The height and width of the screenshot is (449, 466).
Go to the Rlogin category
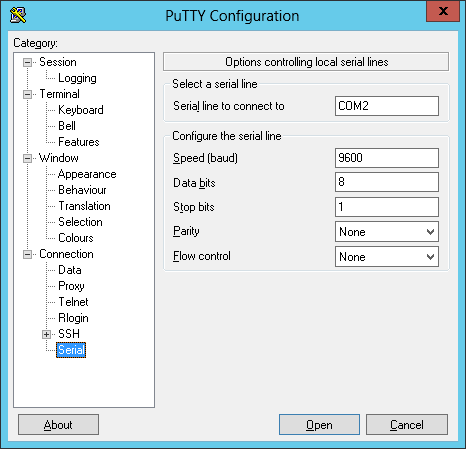pyautogui.click(x=73, y=318)
